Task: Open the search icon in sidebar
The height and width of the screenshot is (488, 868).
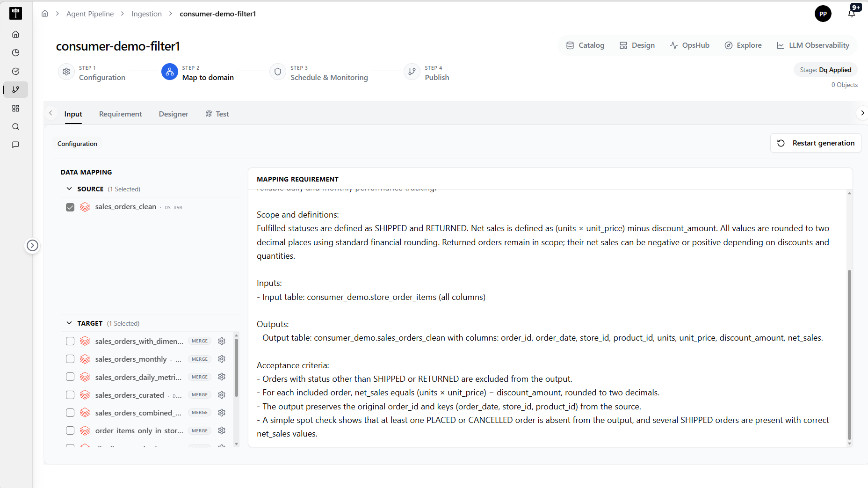Action: coord(15,127)
